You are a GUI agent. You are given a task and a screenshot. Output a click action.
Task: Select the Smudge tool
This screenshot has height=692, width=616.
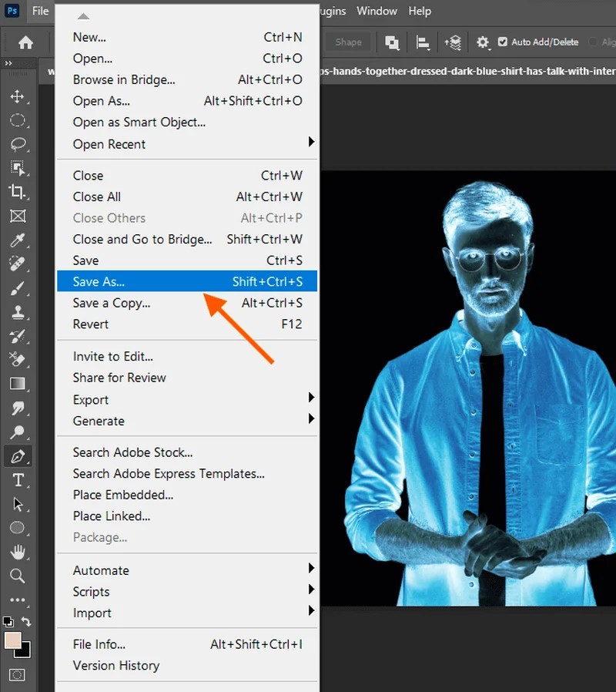coord(18,408)
